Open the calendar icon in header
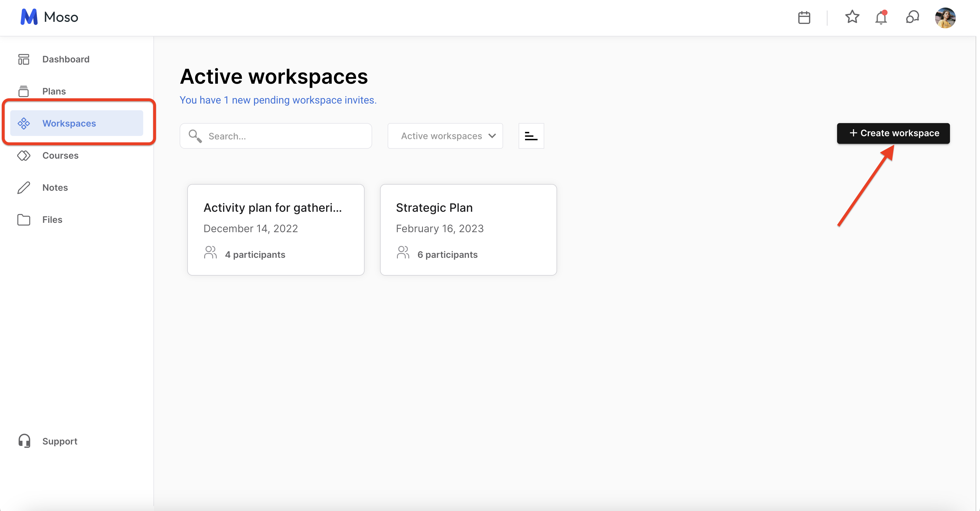980x511 pixels. tap(804, 17)
